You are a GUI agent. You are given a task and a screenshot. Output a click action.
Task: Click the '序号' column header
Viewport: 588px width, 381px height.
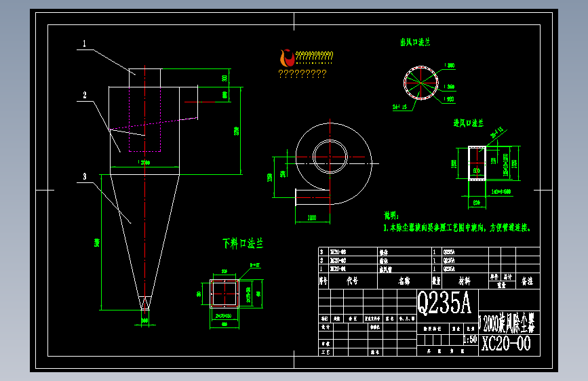(324, 281)
